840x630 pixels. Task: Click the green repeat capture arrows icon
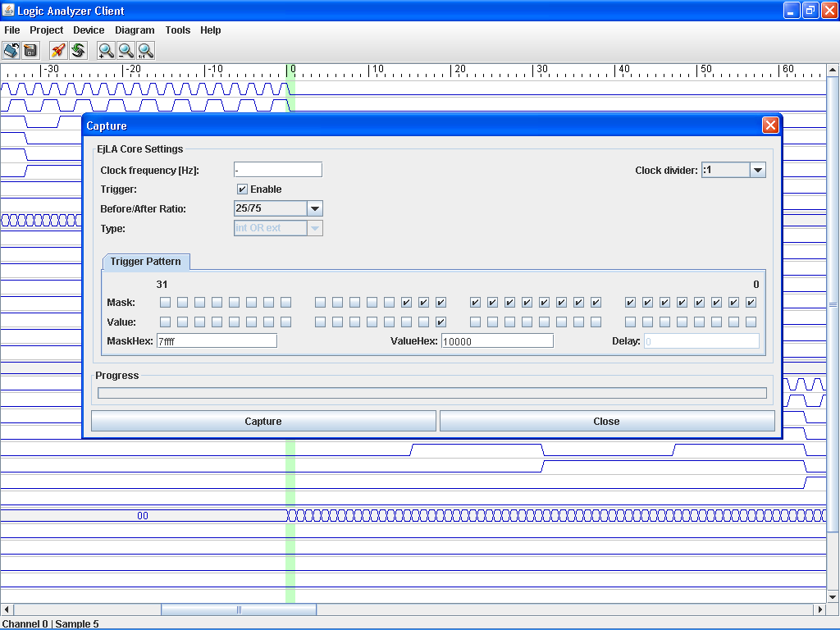click(78, 51)
